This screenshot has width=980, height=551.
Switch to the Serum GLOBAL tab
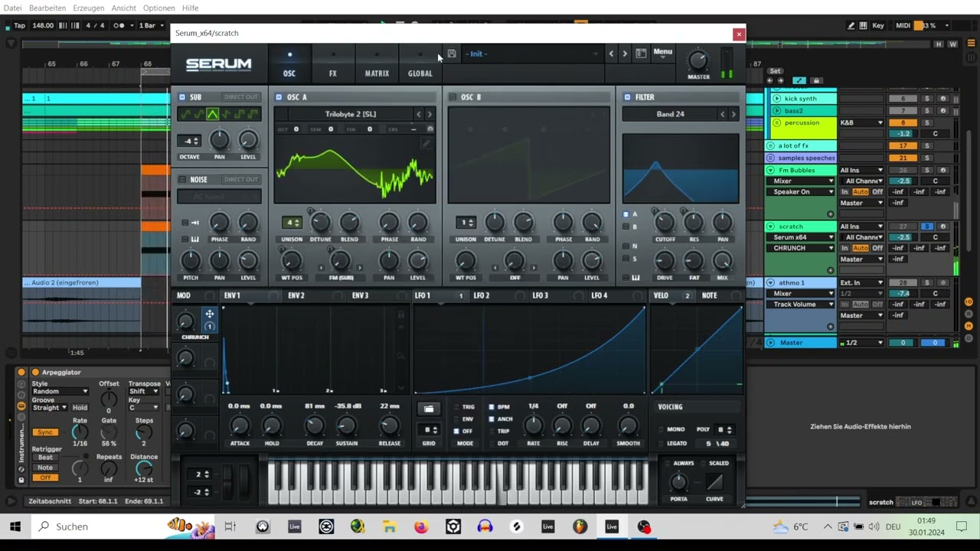click(420, 64)
